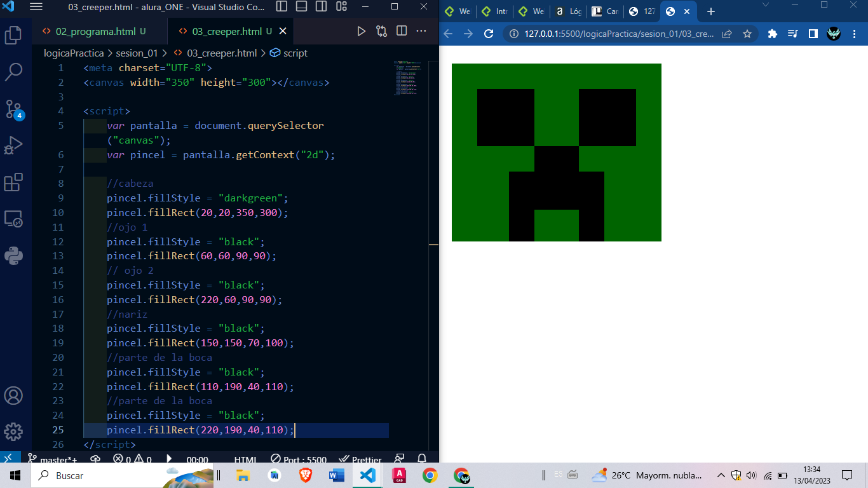Click the Prettier status bar item

pyautogui.click(x=360, y=460)
